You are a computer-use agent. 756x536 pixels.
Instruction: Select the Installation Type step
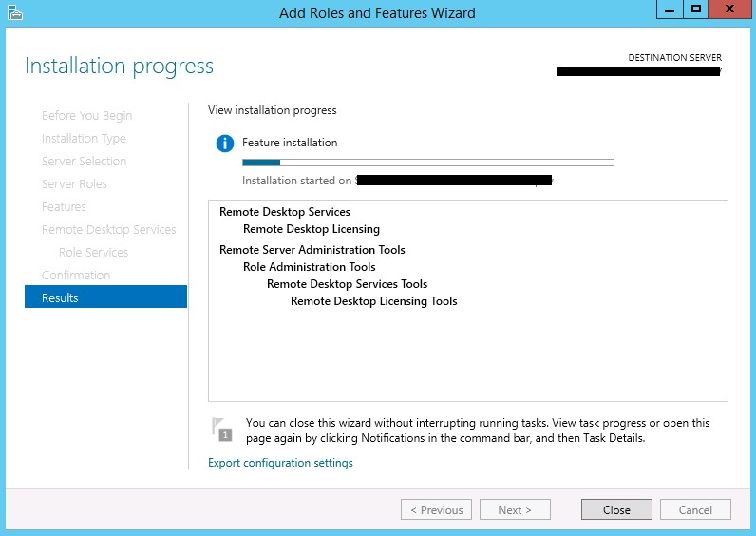(84, 139)
